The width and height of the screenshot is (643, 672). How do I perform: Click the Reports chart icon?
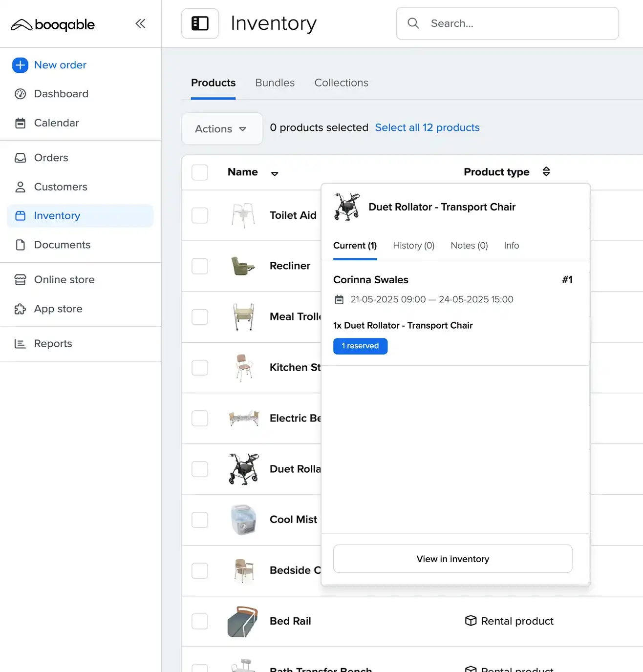tap(20, 344)
